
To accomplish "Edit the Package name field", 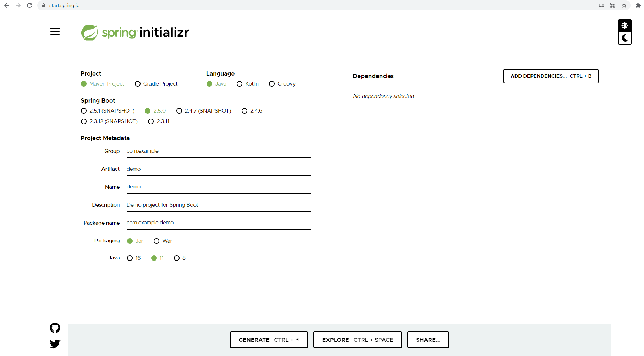I will click(x=219, y=223).
